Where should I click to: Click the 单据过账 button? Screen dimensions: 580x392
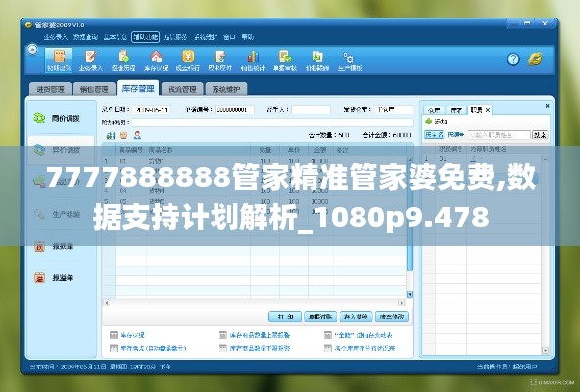320,317
